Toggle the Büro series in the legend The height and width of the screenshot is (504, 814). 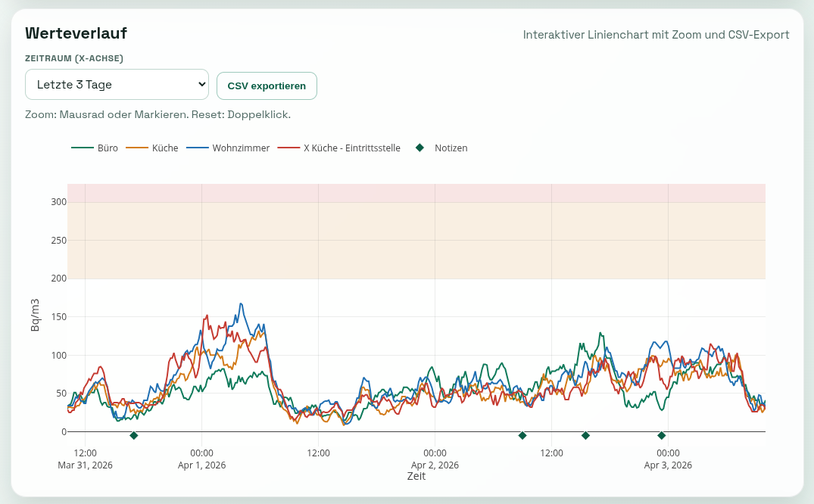pos(95,148)
